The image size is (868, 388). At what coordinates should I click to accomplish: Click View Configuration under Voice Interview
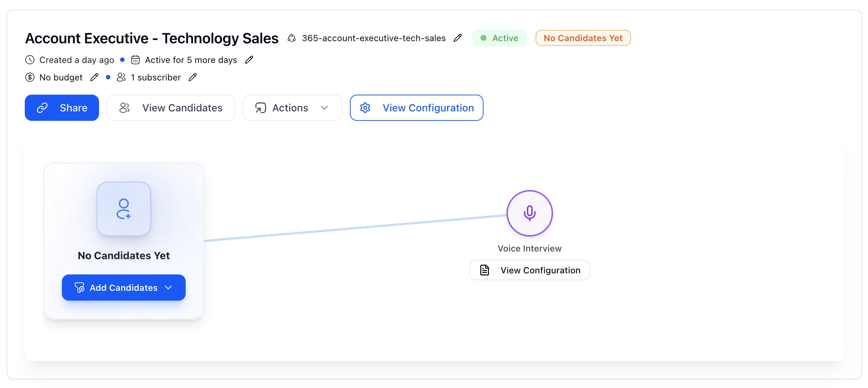point(529,270)
